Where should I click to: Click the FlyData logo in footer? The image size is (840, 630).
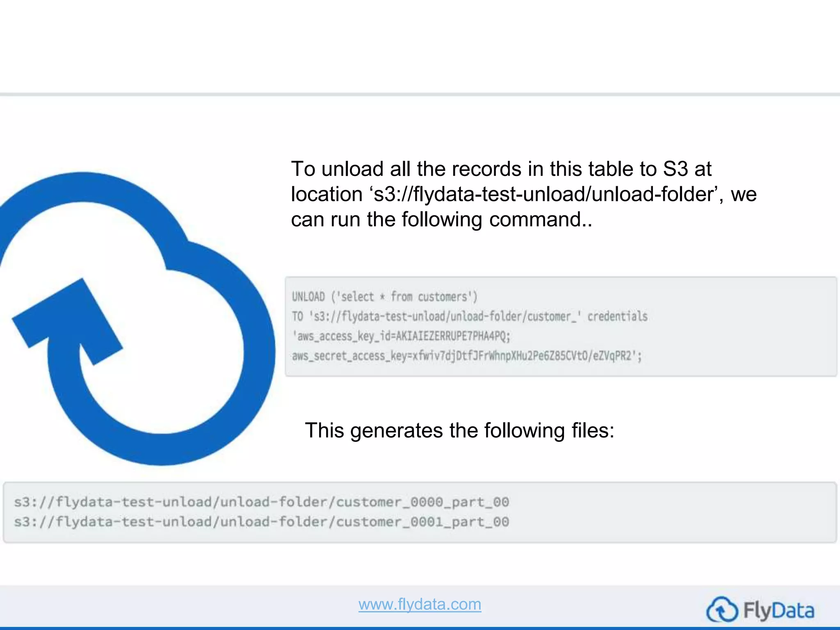760,610
